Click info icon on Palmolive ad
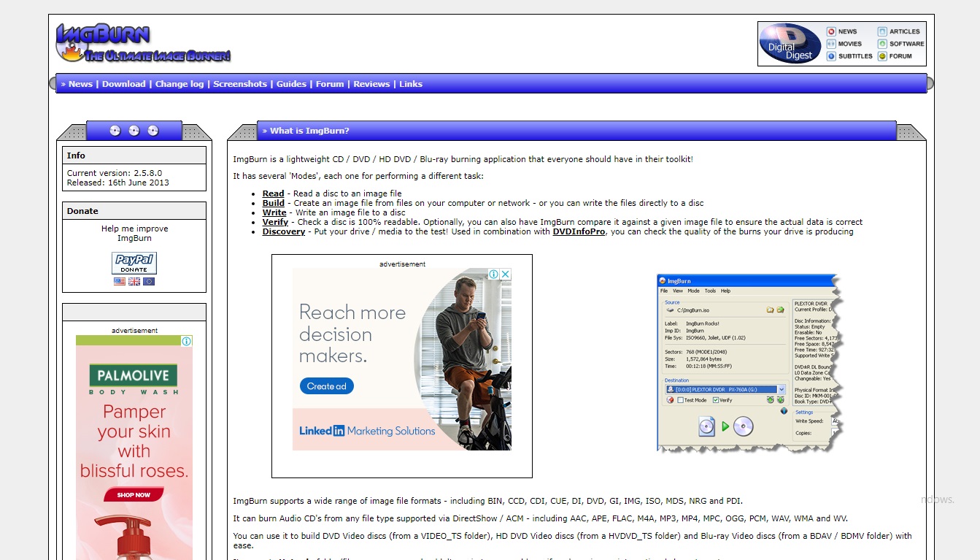980x560 pixels. click(187, 341)
